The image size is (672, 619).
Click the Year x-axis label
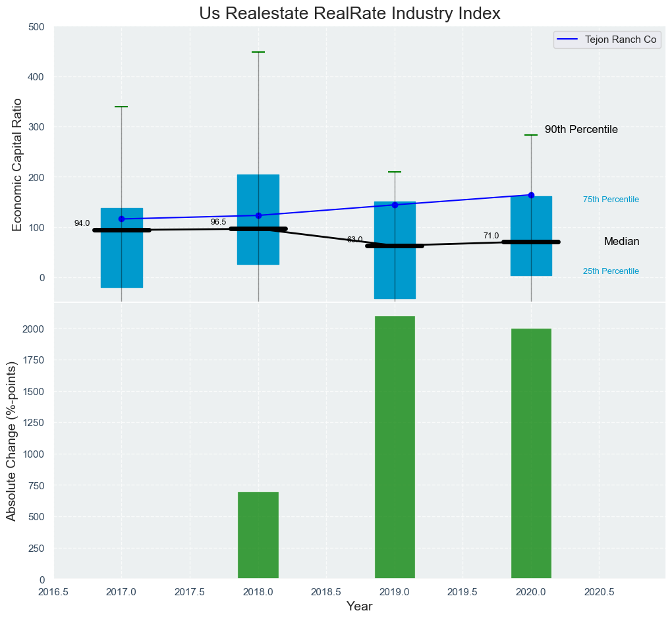pos(359,606)
